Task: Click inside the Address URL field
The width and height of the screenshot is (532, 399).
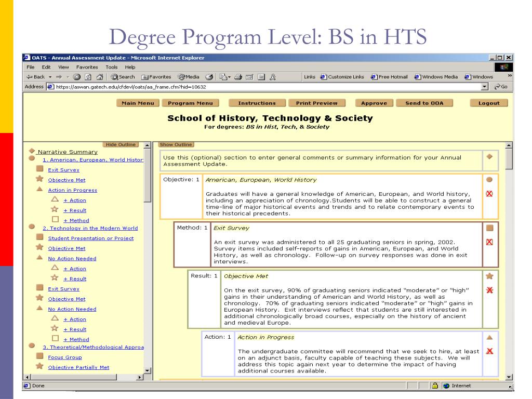Action: pyautogui.click(x=264, y=87)
